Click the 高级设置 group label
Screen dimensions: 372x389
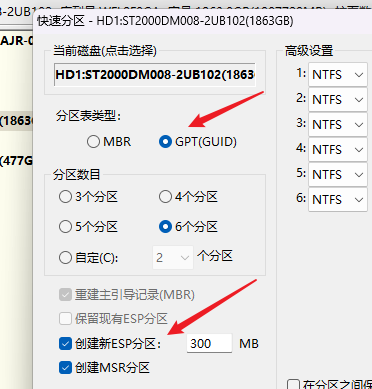tap(309, 51)
